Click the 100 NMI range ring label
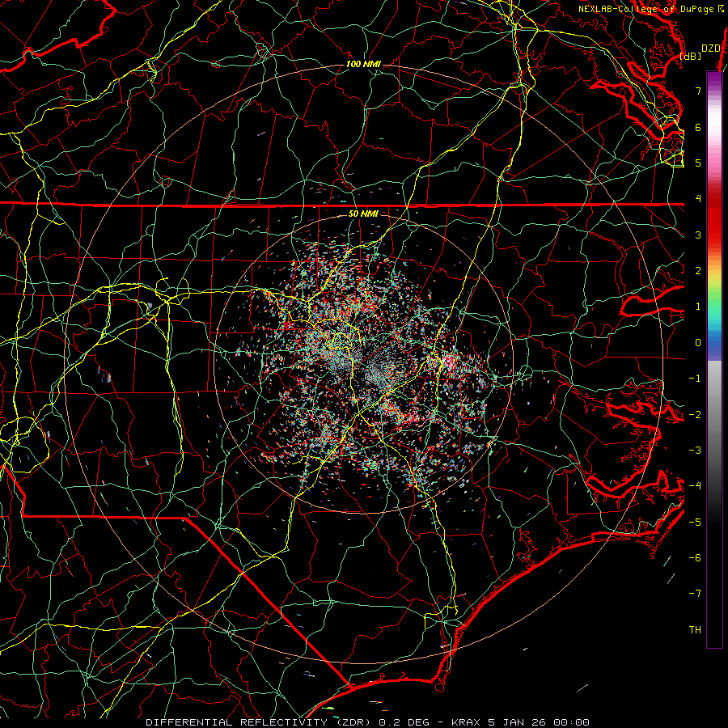 coord(363,64)
